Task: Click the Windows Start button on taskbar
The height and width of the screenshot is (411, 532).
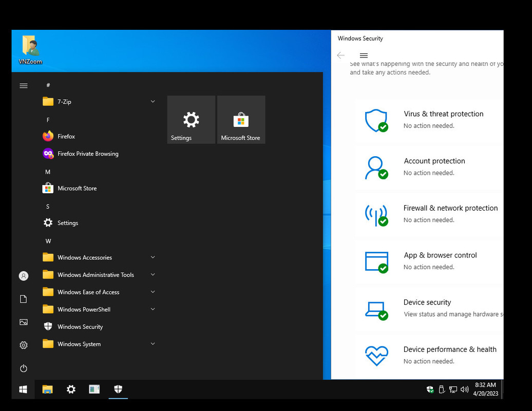Action: (23, 389)
